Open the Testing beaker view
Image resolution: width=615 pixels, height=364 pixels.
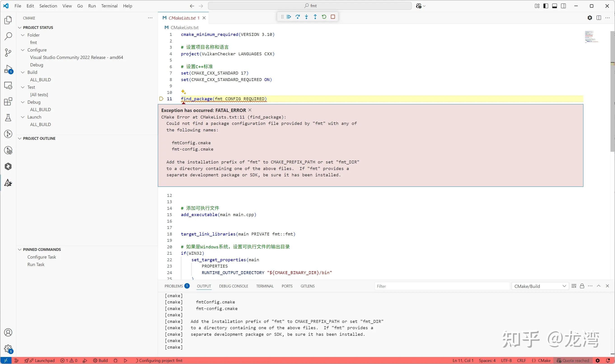(8, 118)
